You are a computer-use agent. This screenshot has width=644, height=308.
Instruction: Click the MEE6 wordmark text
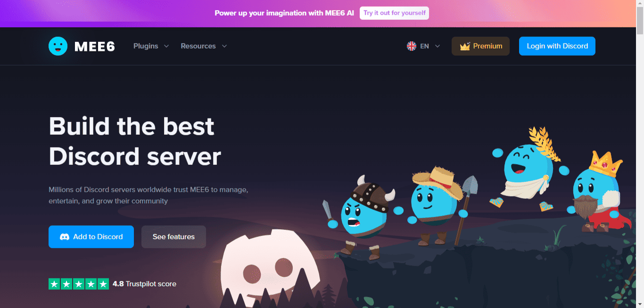95,46
